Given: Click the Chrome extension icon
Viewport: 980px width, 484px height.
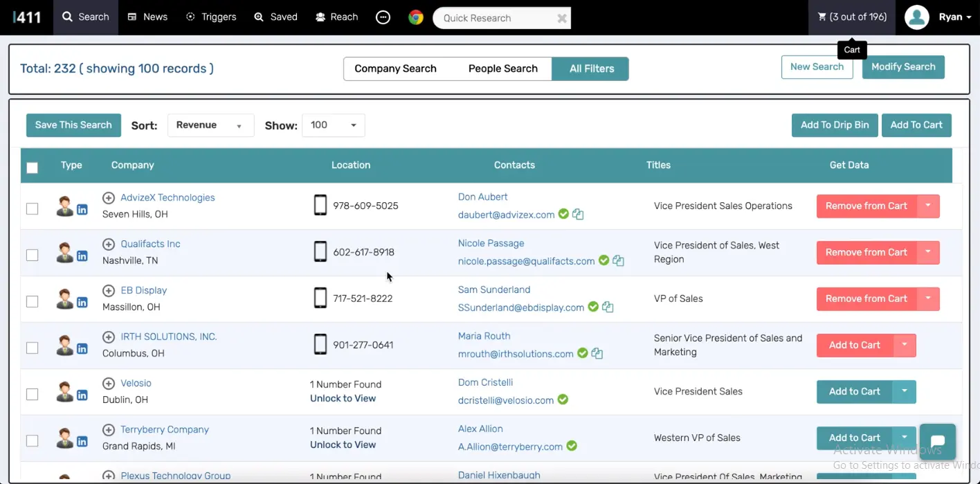Looking at the screenshot, I should (416, 17).
